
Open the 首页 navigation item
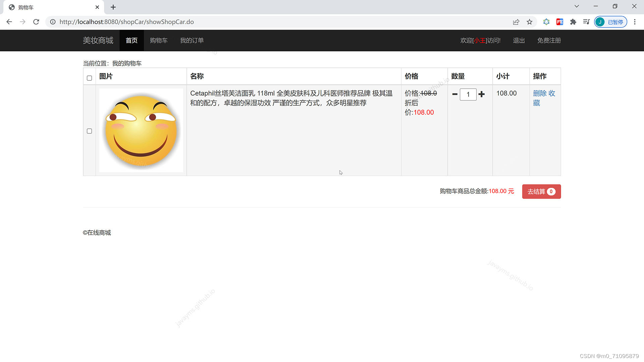click(x=131, y=40)
